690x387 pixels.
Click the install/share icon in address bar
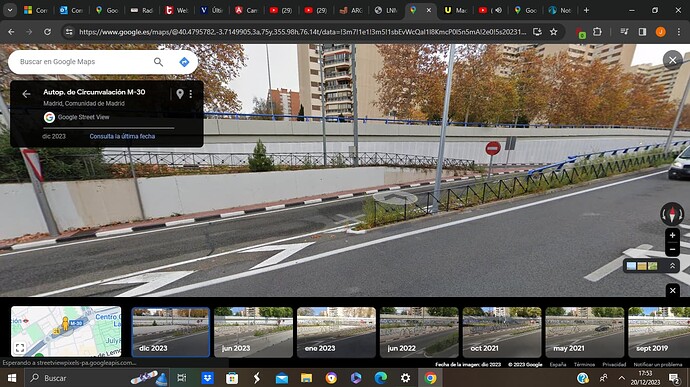pos(537,32)
